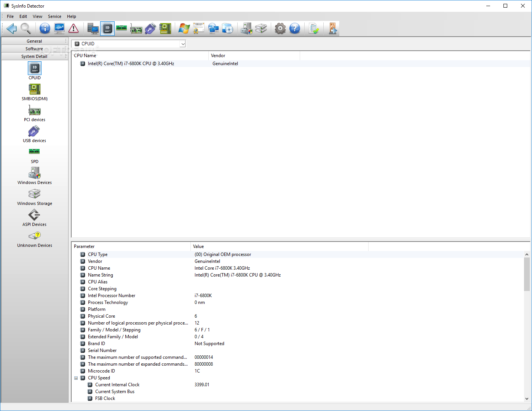This screenshot has height=411, width=532.
Task: Open Windows Devices in the sidebar
Action: coord(35,176)
